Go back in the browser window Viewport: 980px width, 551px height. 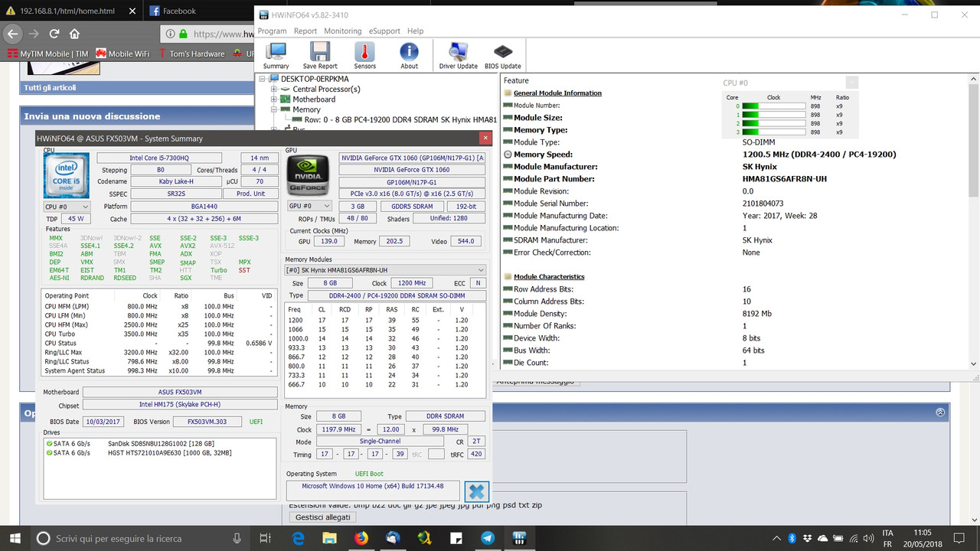[x=12, y=34]
